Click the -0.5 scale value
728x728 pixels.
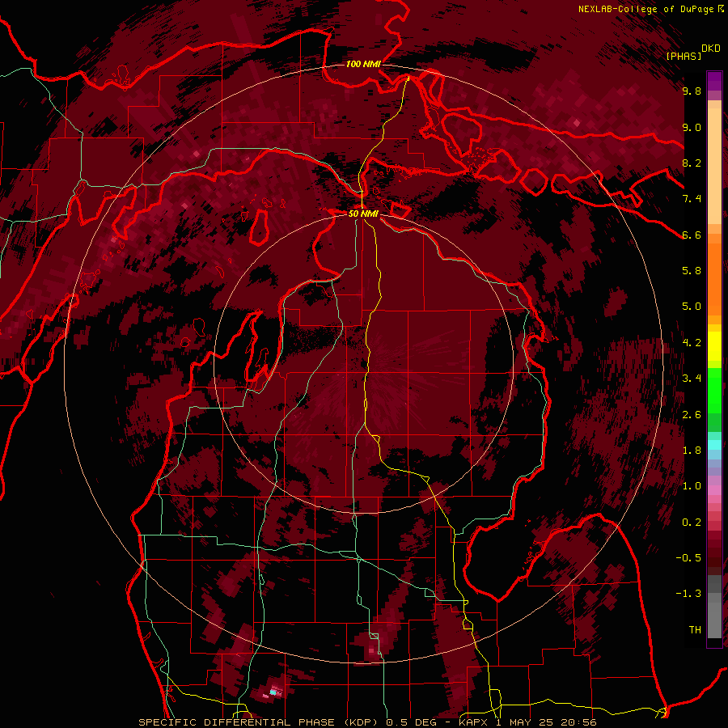tap(688, 558)
